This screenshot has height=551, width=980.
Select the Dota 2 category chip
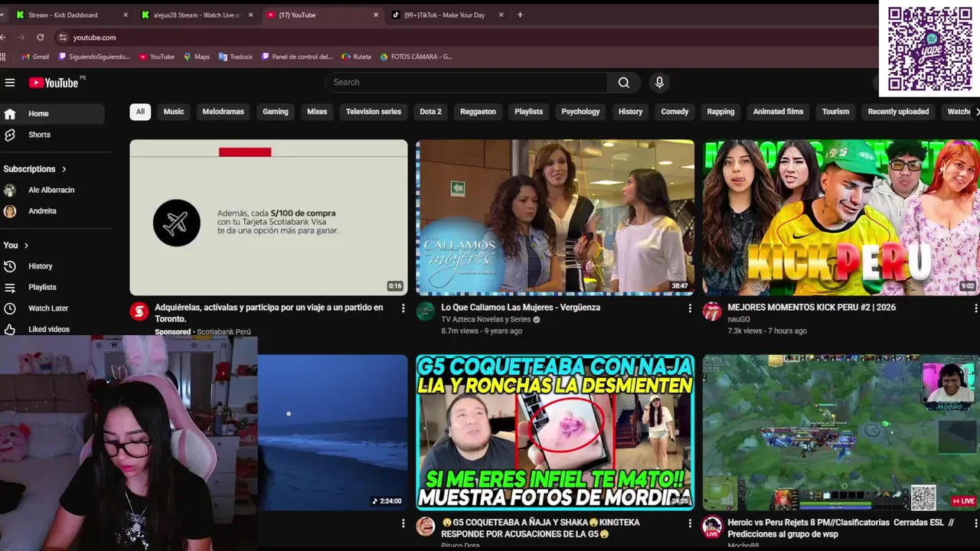[x=430, y=112]
